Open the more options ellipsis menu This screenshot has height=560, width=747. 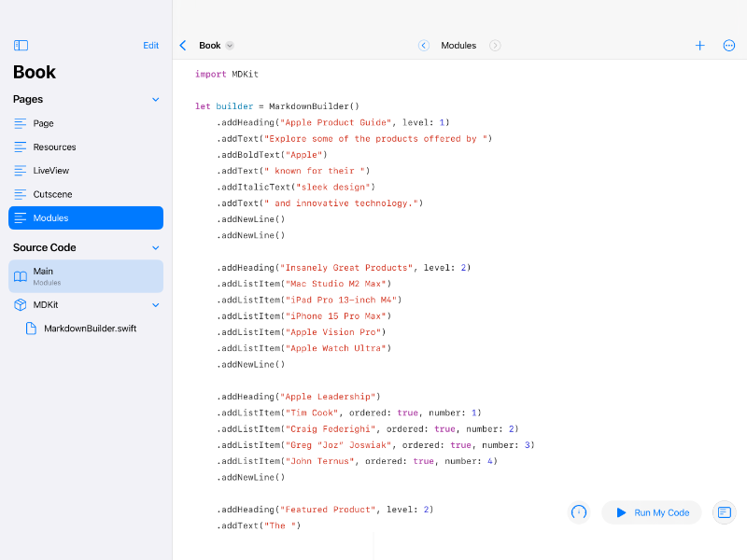coord(729,45)
